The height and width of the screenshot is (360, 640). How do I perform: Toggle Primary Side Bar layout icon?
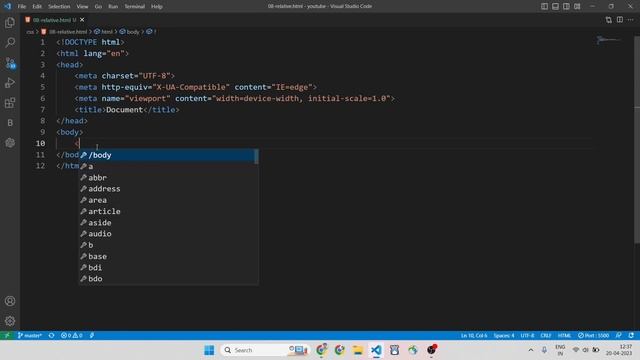(x=544, y=6)
